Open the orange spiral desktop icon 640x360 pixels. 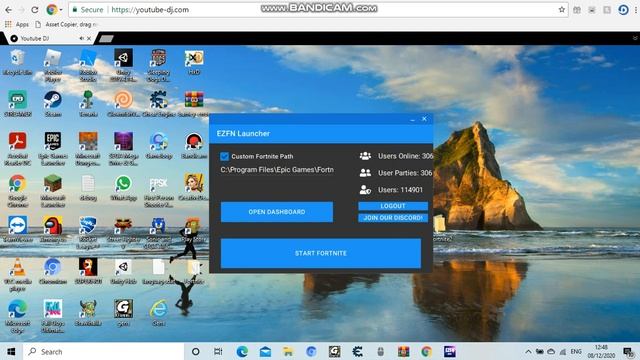tap(123, 104)
